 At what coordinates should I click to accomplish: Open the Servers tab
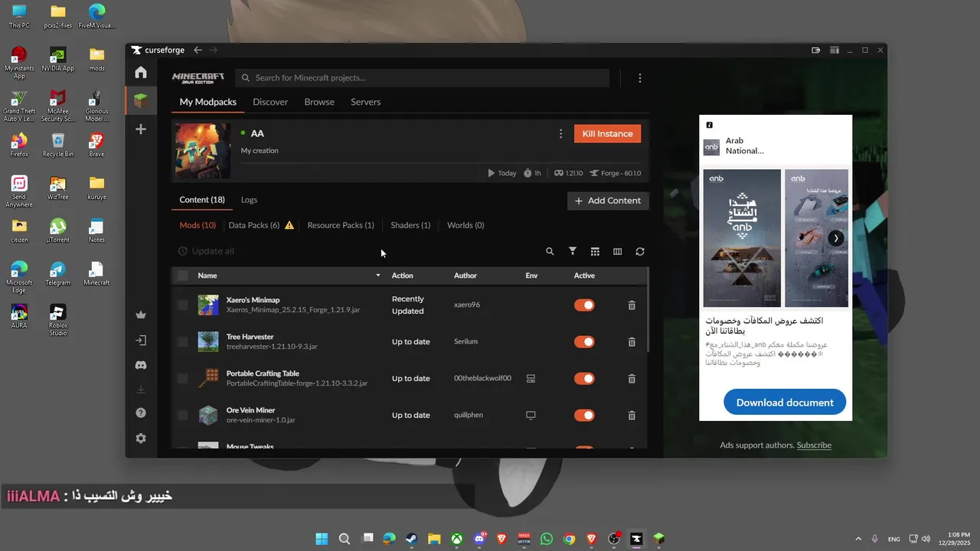(366, 102)
